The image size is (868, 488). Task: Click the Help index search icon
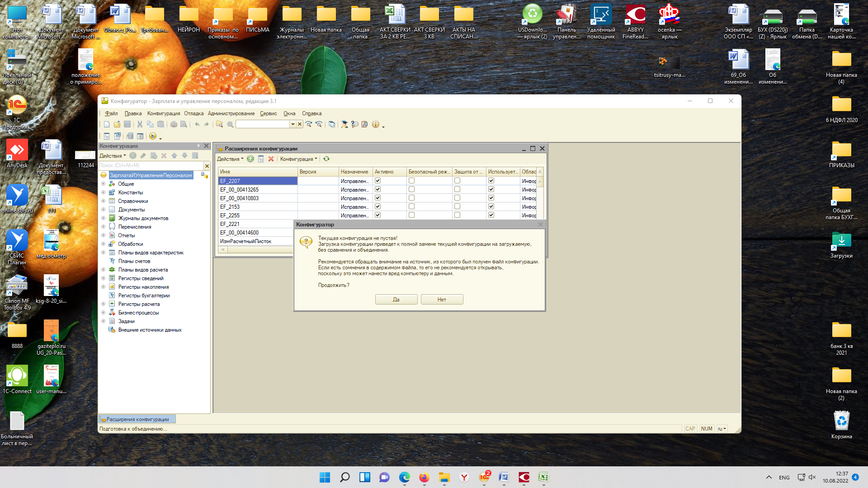tap(355, 124)
